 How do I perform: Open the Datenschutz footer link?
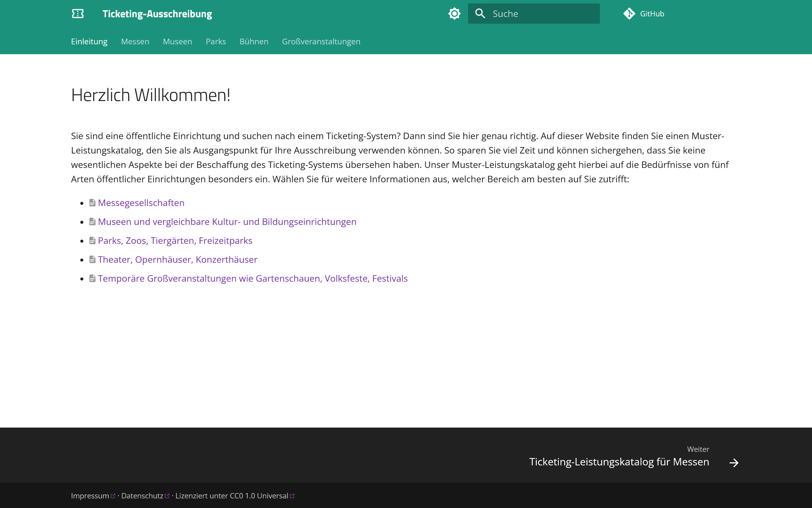point(142,496)
